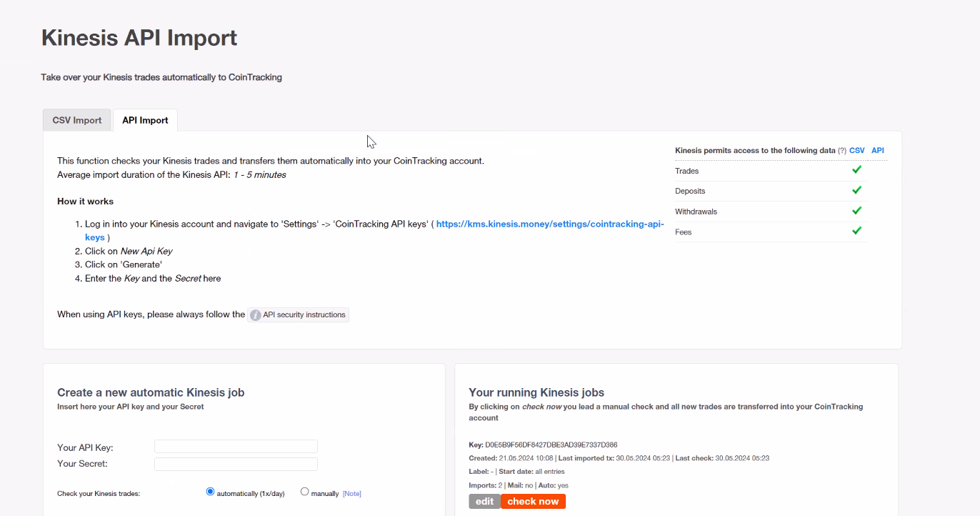Click the info icon for API security instructions

tap(256, 315)
